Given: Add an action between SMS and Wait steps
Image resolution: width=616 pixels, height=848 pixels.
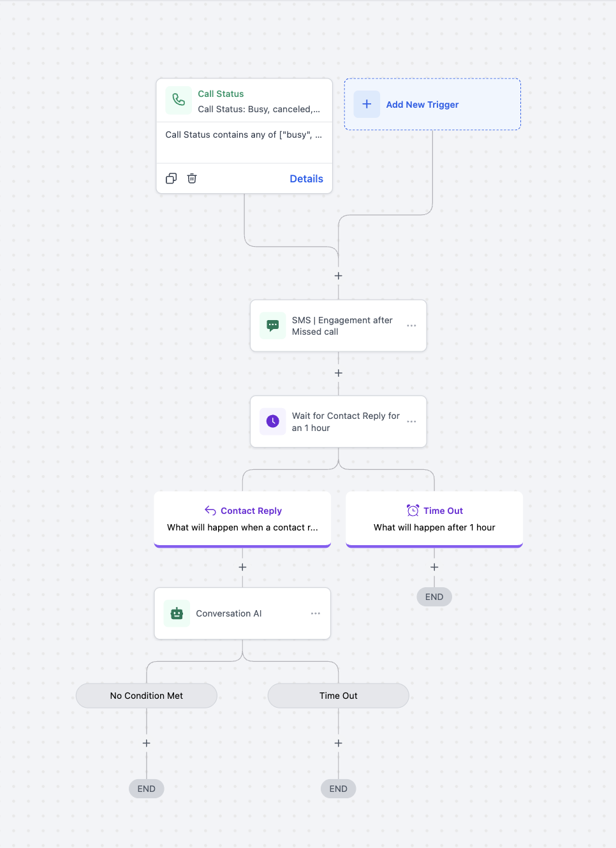Looking at the screenshot, I should click(338, 373).
